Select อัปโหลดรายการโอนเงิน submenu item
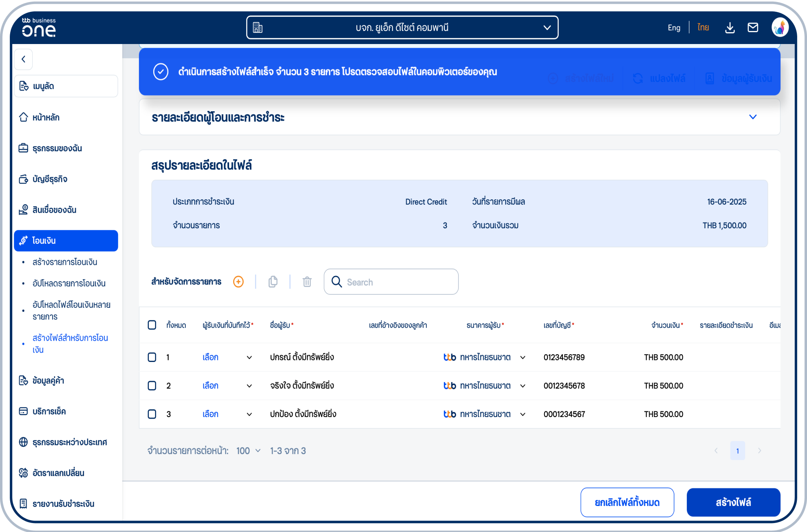This screenshot has height=532, width=807. click(69, 283)
